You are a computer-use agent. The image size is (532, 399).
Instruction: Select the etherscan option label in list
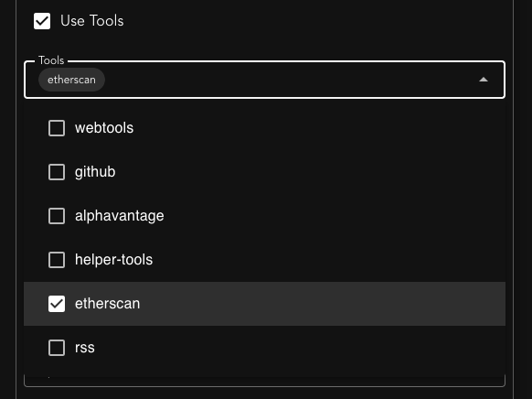107,304
